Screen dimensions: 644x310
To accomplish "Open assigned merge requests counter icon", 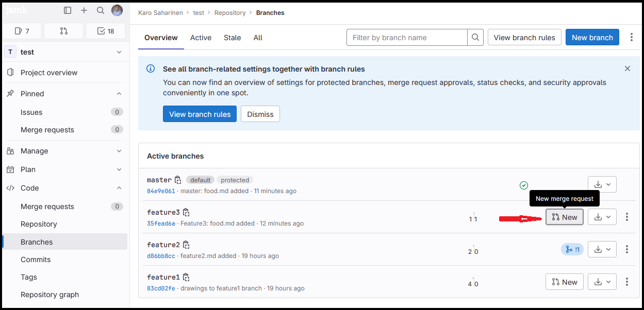I will [x=63, y=31].
